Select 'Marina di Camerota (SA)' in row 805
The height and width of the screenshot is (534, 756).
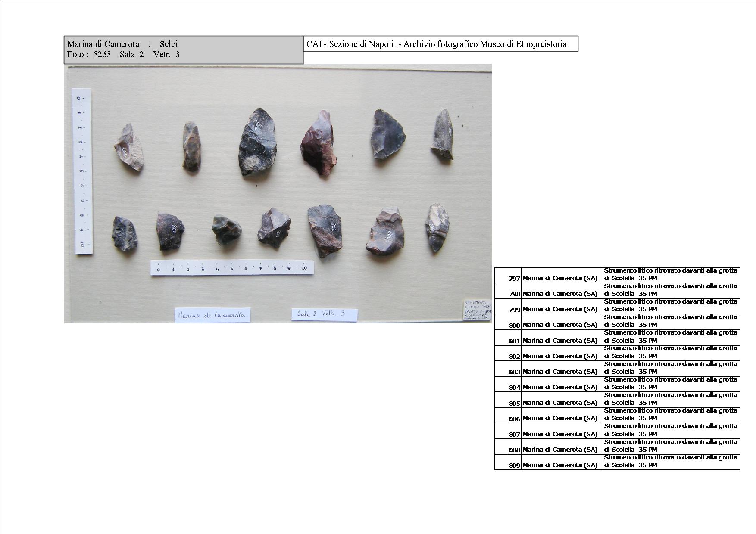560,403
